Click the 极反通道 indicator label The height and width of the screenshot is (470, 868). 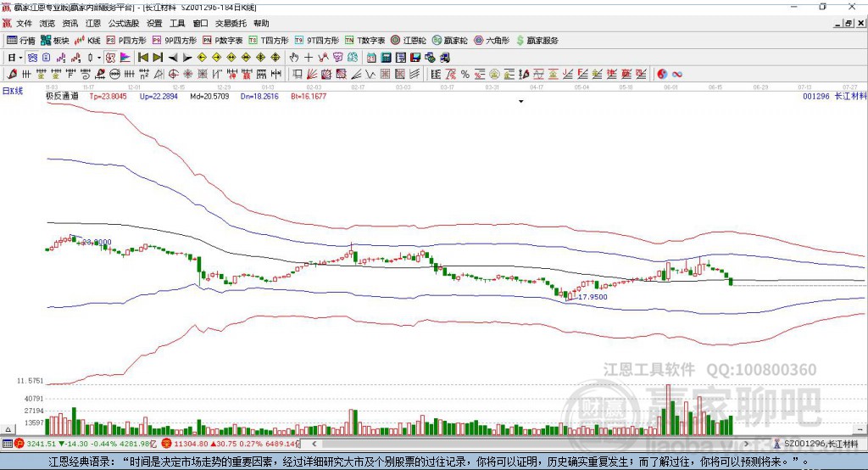pyautogui.click(x=62, y=97)
